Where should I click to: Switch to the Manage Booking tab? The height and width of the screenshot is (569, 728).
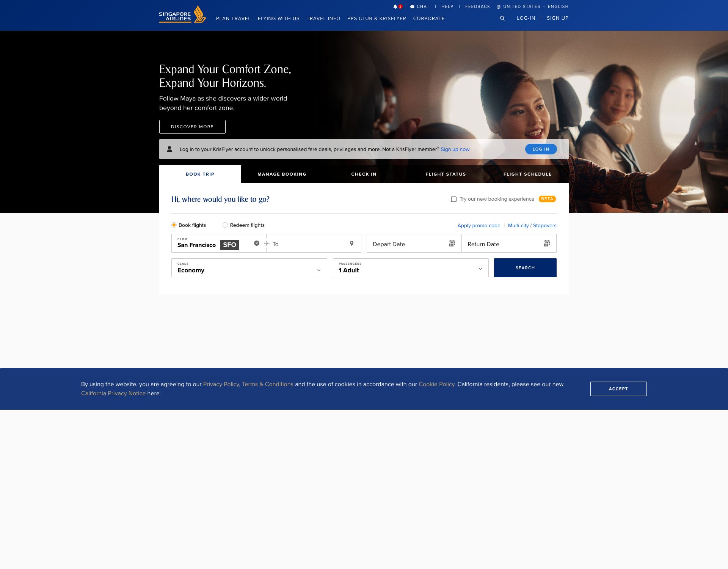click(281, 174)
